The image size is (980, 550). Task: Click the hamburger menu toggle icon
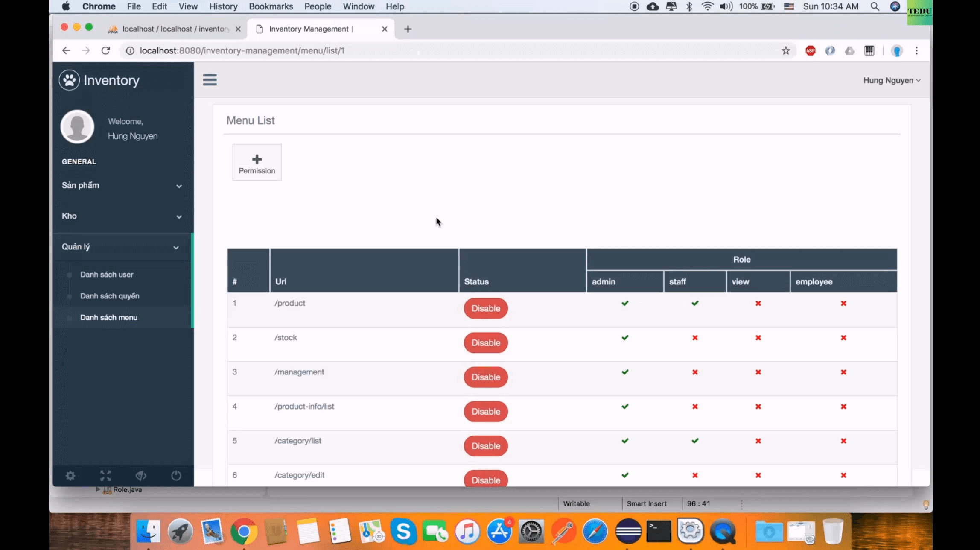[210, 80]
